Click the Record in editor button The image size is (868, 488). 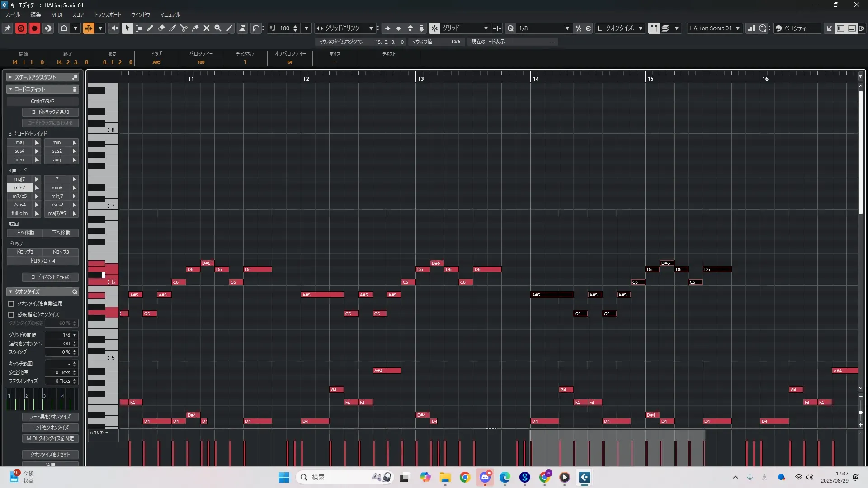[x=34, y=28]
